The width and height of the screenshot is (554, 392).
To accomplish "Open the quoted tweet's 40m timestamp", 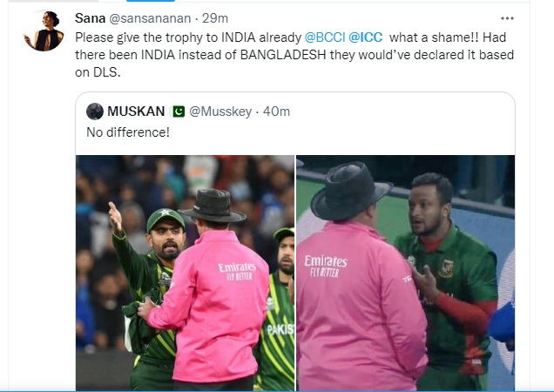I will 276,112.
